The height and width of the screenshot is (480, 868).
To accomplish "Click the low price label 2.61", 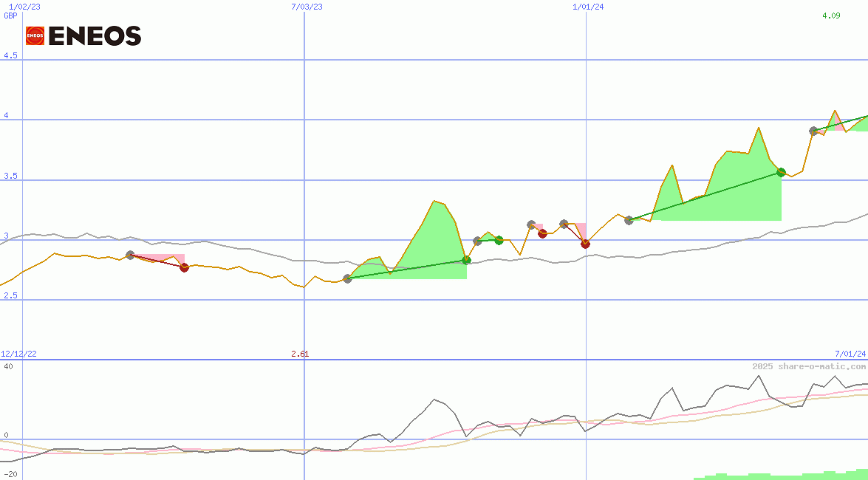I will coord(298,354).
